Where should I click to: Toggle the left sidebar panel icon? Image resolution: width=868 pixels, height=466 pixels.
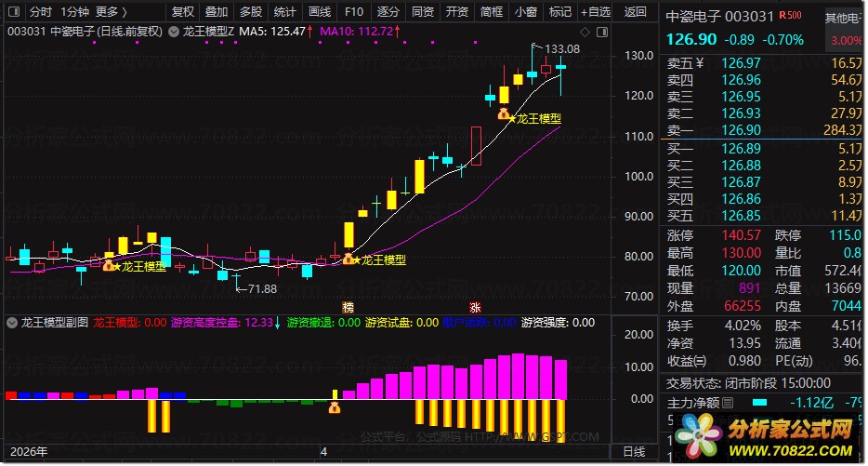click(x=14, y=12)
